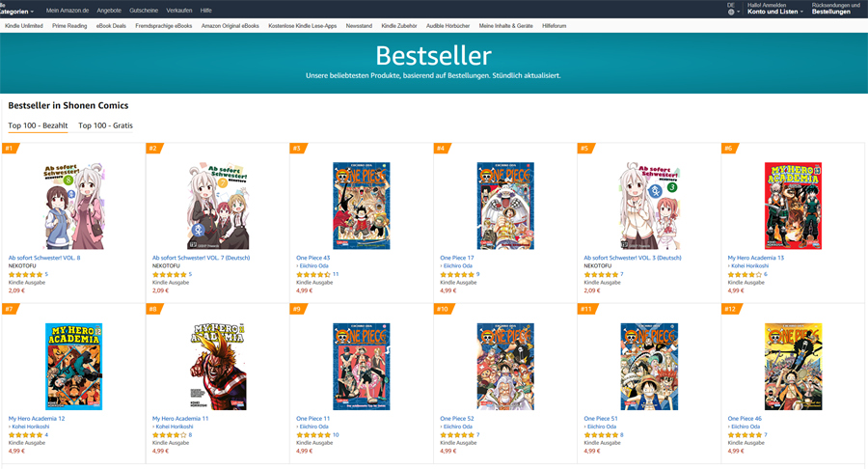Click the star rating of My Hero Academia 11

tap(170, 434)
